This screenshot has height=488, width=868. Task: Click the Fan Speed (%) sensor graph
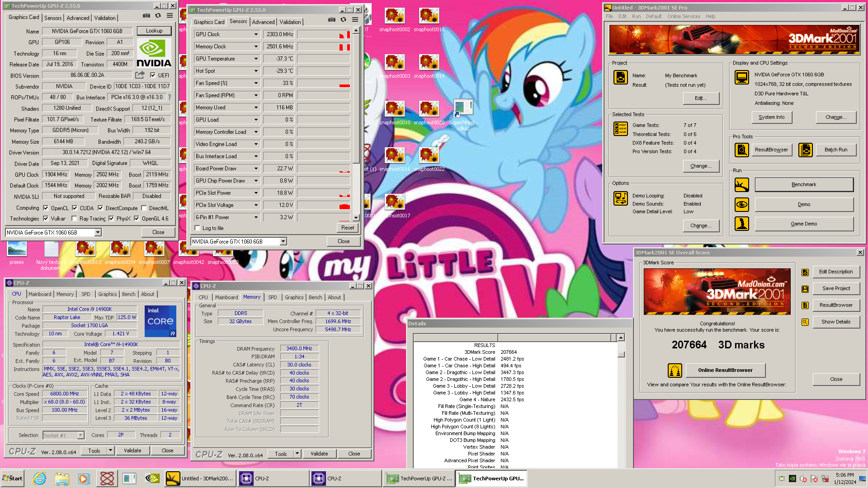pos(324,83)
